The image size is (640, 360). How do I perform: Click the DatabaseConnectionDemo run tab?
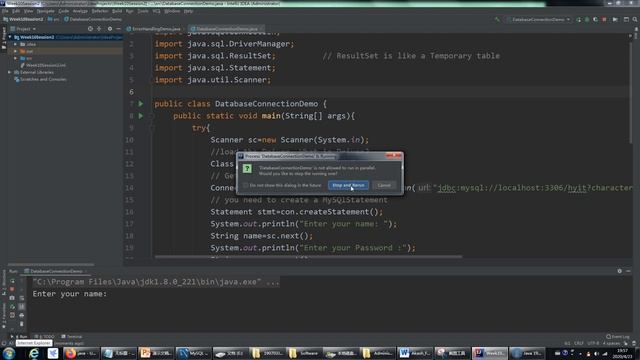click(56, 271)
